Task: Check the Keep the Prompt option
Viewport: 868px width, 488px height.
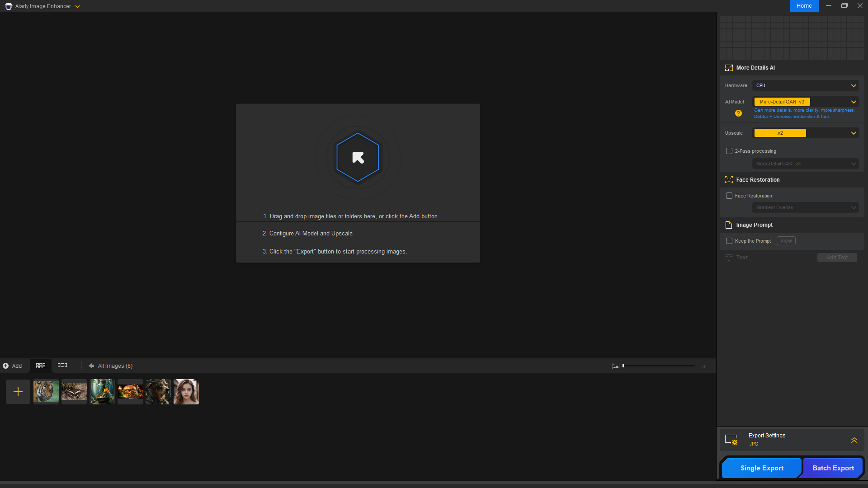Action: point(729,241)
